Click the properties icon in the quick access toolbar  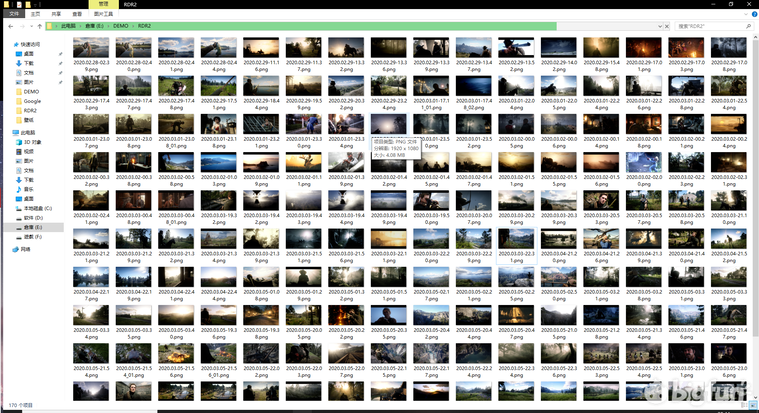(18, 4)
